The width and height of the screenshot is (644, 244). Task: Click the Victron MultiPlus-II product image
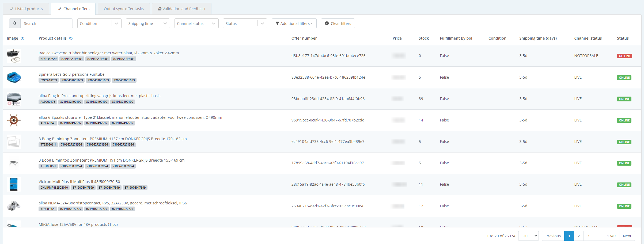coord(14,184)
